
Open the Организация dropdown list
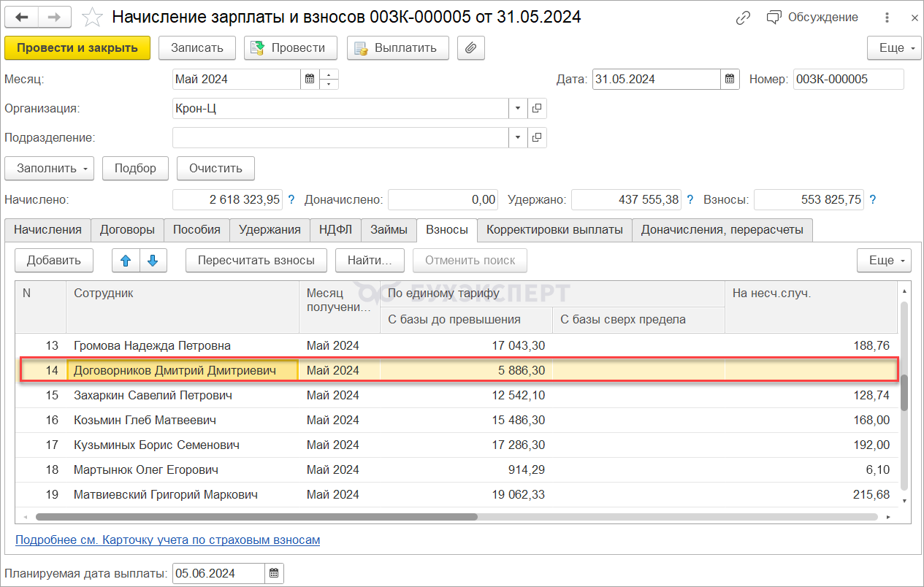tap(518, 108)
